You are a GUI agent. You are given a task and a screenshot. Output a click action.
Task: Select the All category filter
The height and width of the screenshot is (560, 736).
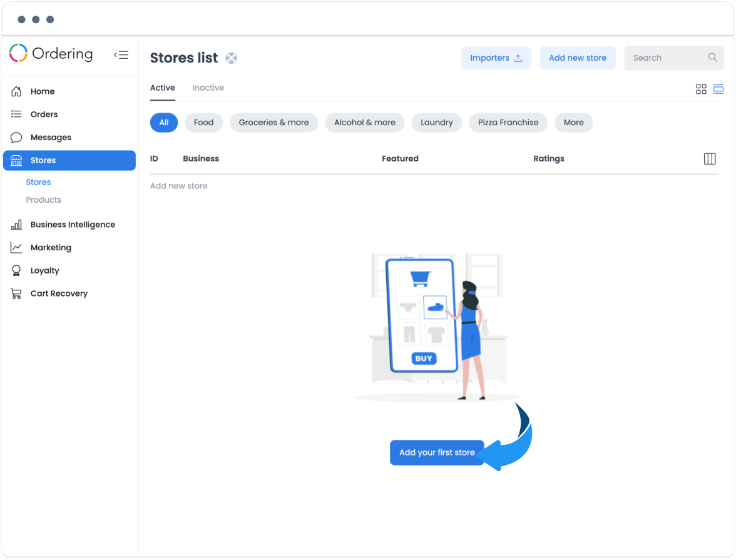pyautogui.click(x=164, y=123)
